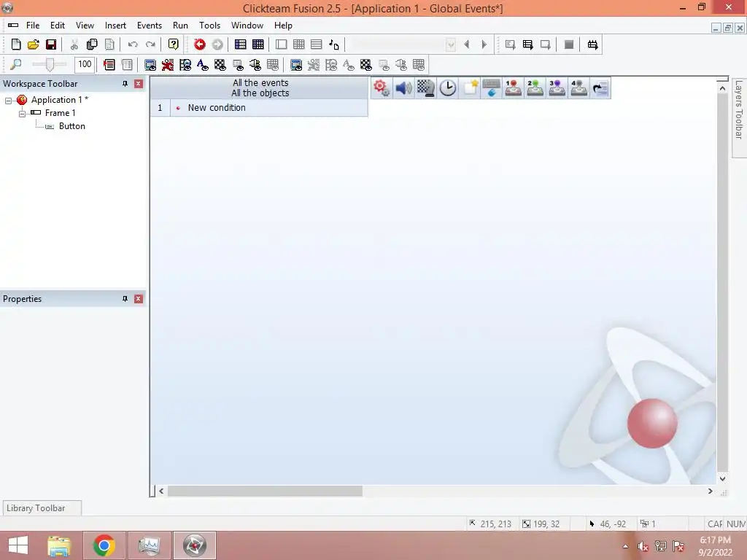747x560 pixels.
Task: Click the zoom value field showing 100
Action: click(x=85, y=64)
